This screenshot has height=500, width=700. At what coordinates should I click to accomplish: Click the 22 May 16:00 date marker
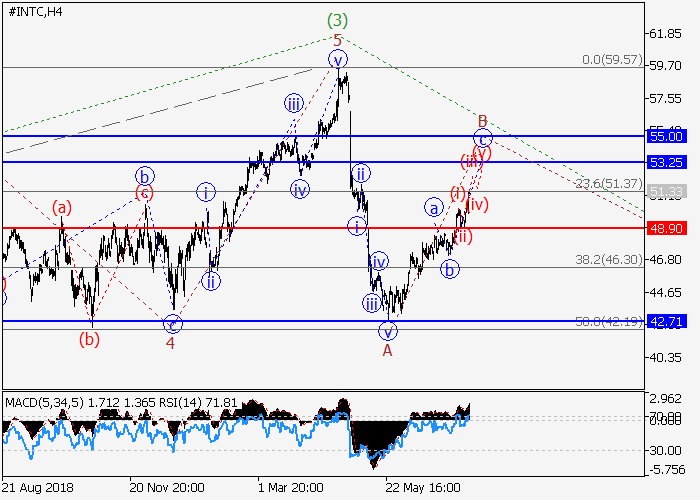(422, 488)
